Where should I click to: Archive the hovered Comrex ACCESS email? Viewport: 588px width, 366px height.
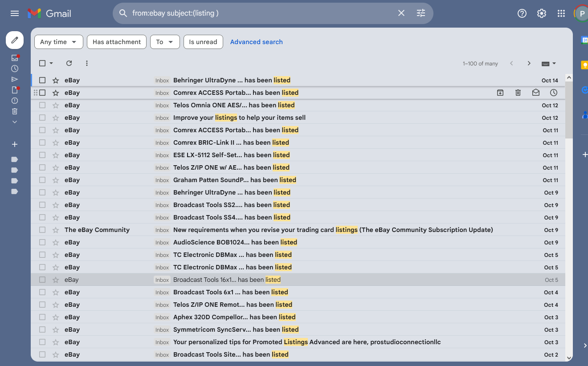click(500, 93)
